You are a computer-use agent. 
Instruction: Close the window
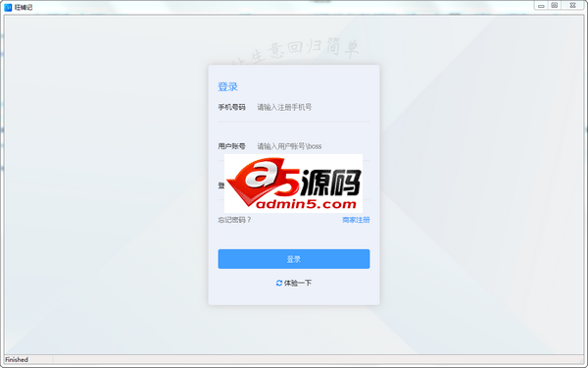[572, 6]
